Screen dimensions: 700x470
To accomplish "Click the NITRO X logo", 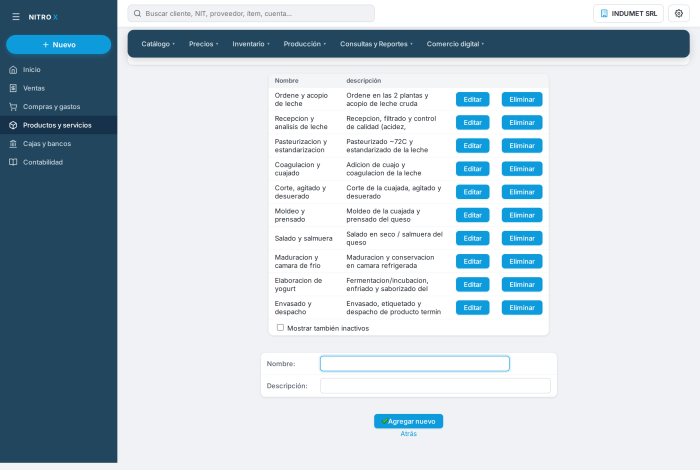I will click(x=43, y=17).
